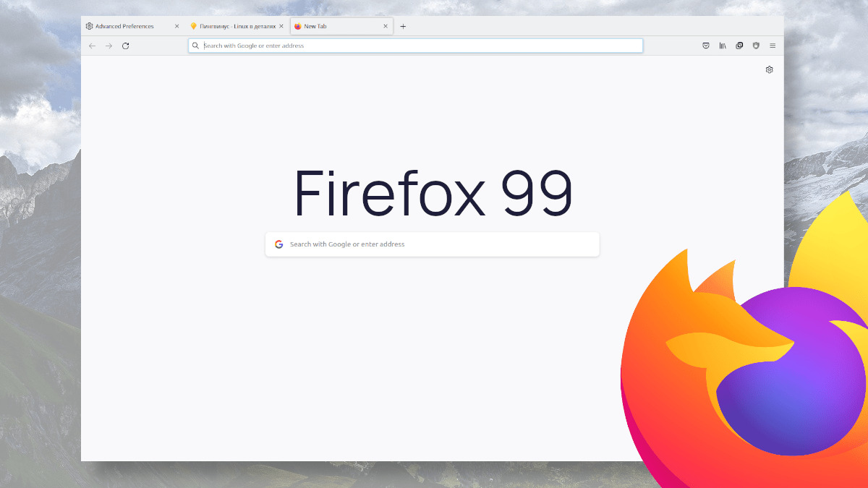
Task: Close the New Tab tab
Action: click(x=386, y=26)
